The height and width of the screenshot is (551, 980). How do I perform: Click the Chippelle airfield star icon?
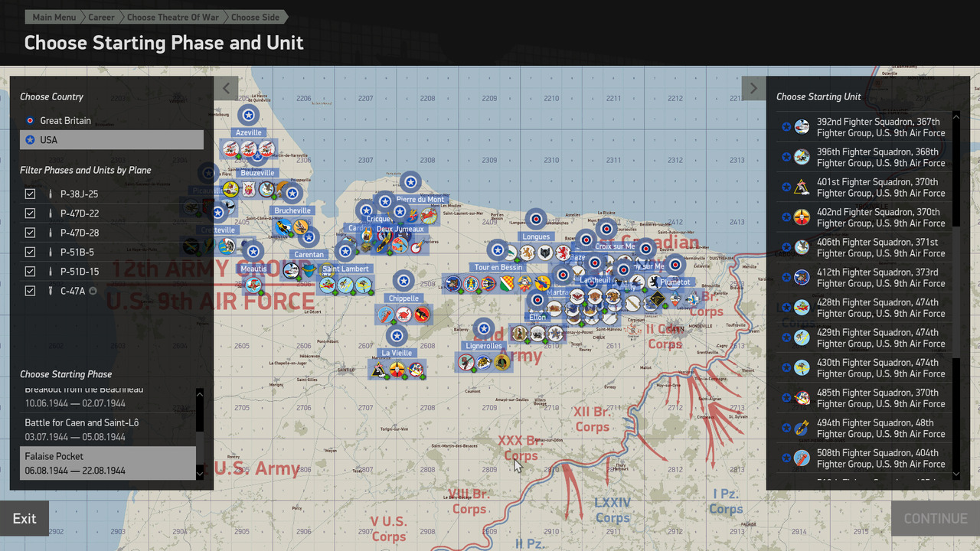[403, 281]
